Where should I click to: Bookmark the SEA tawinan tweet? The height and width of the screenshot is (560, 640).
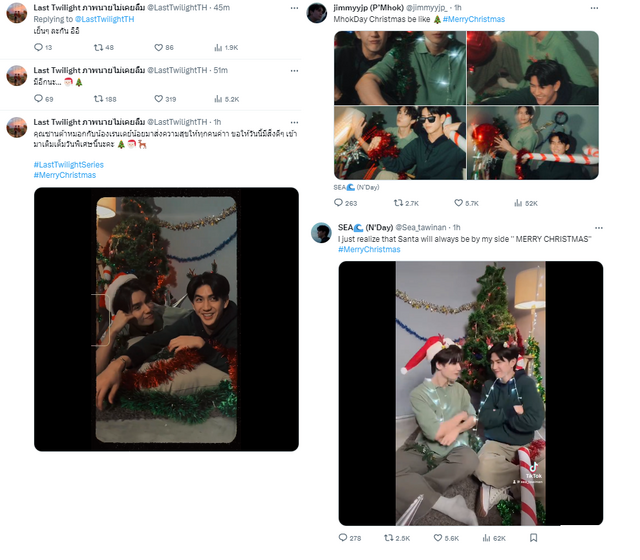[533, 538]
